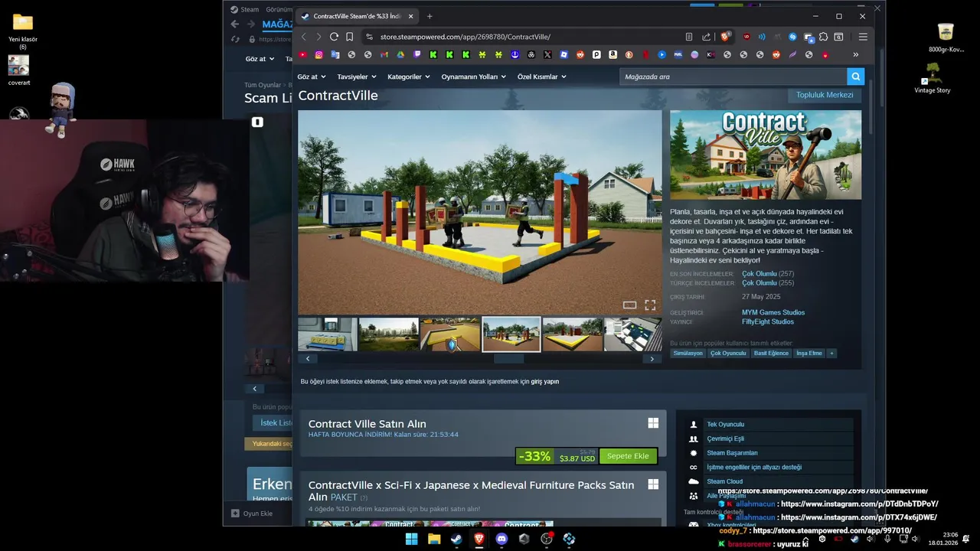This screenshot has height=551, width=980.
Task: Select the Yeni klasör desktop folder
Action: [x=23, y=31]
